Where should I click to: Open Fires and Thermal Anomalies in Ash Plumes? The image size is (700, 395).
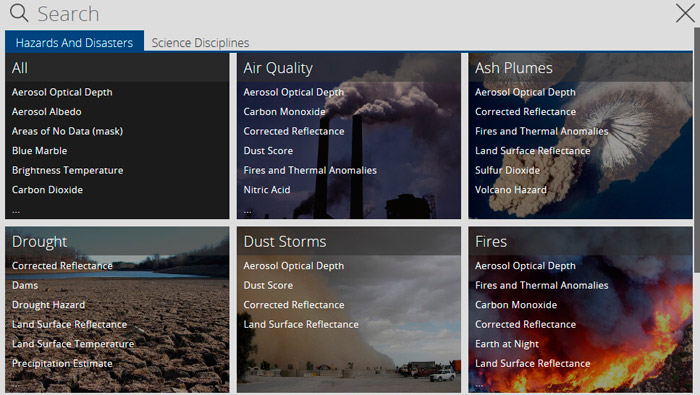click(x=542, y=131)
